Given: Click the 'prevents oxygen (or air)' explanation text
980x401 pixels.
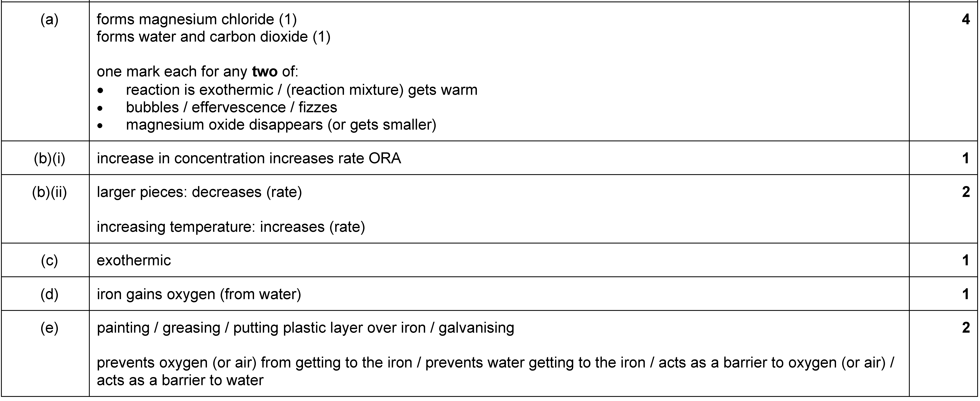Looking at the screenshot, I should click(496, 371).
